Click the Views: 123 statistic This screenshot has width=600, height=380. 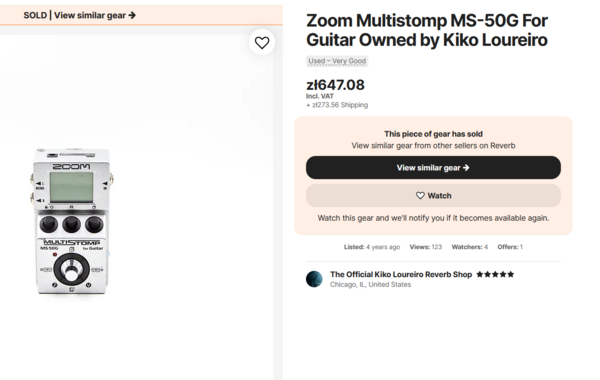426,247
